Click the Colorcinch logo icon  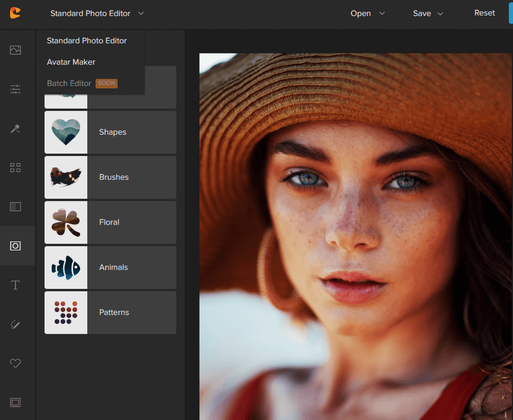click(x=15, y=13)
